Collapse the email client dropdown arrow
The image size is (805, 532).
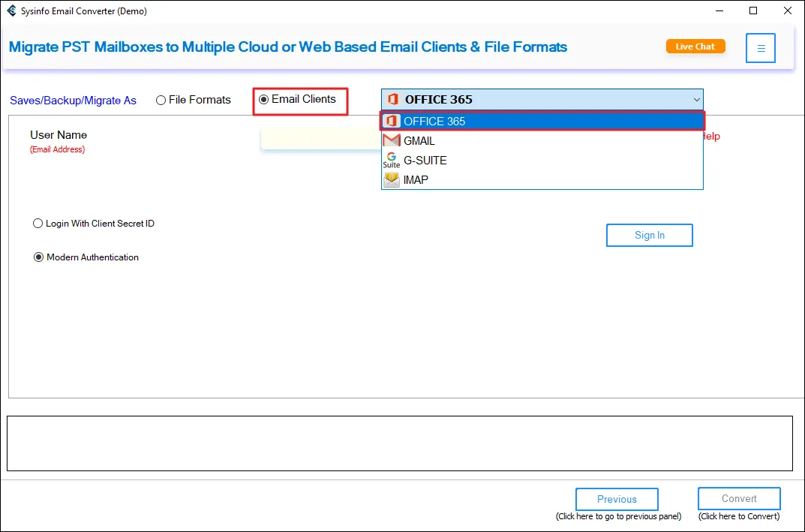tap(695, 99)
